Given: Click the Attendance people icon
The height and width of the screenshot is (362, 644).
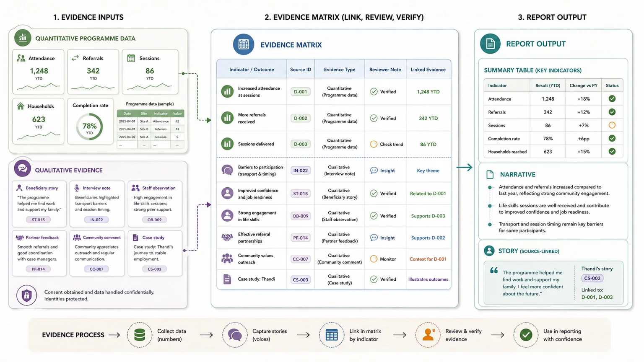Looking at the screenshot, I should coord(21,58).
